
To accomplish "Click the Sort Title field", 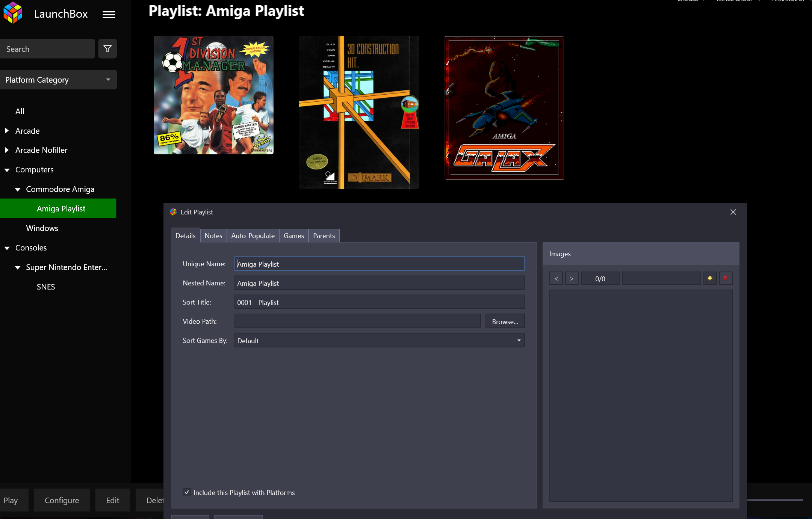I will tap(380, 302).
